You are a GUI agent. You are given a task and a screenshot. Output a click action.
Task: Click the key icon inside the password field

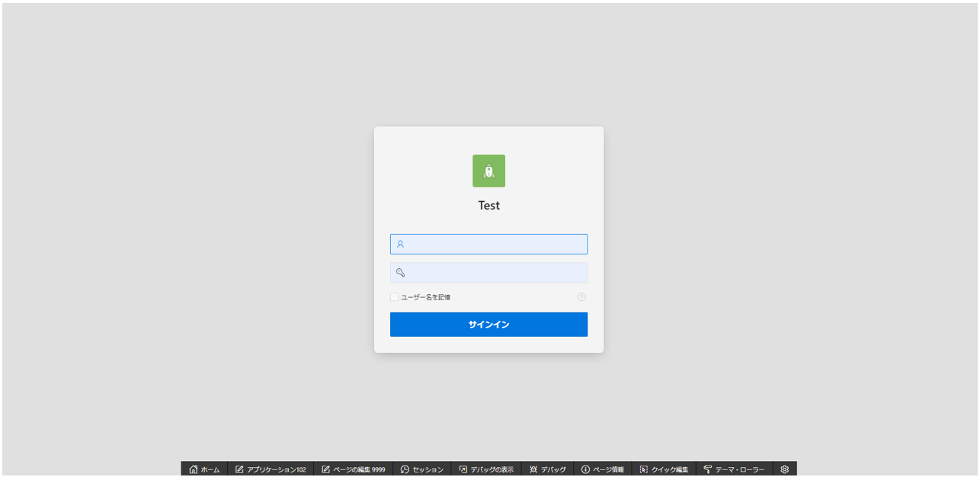pyautogui.click(x=399, y=272)
